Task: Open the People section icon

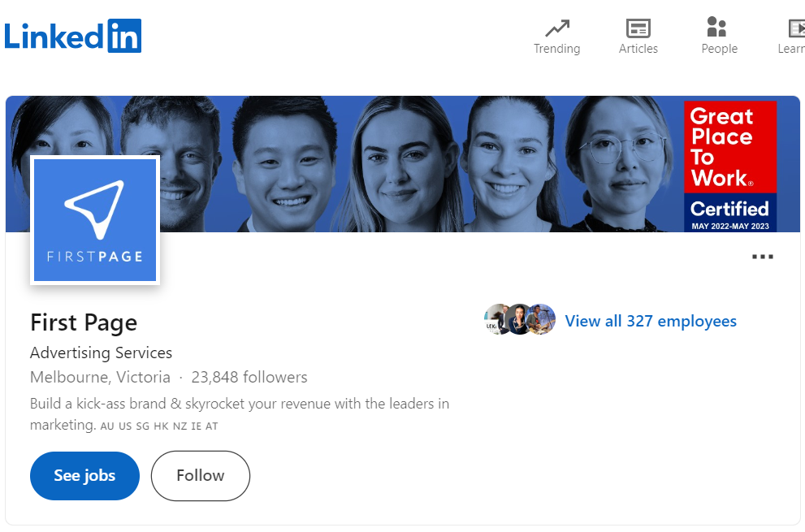Action: point(716,27)
